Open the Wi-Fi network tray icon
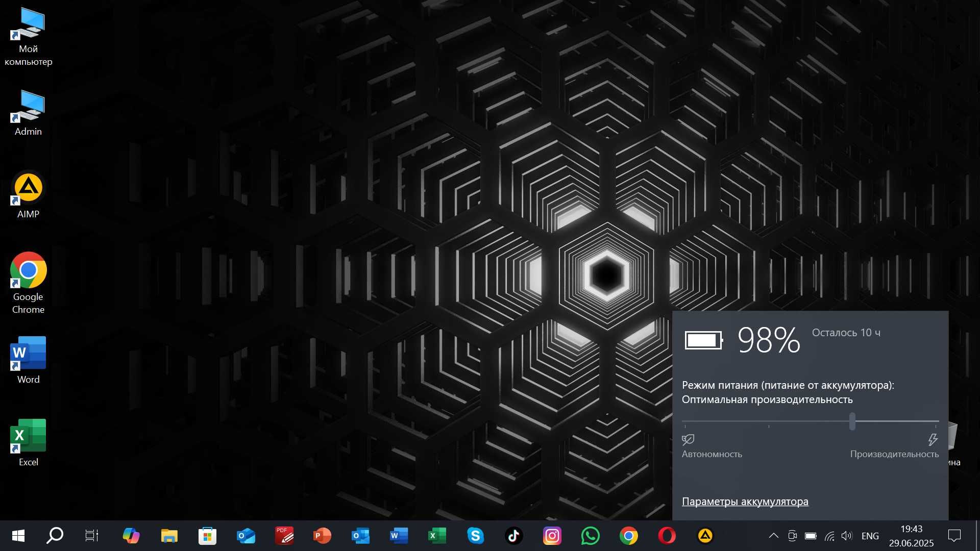 (x=829, y=536)
